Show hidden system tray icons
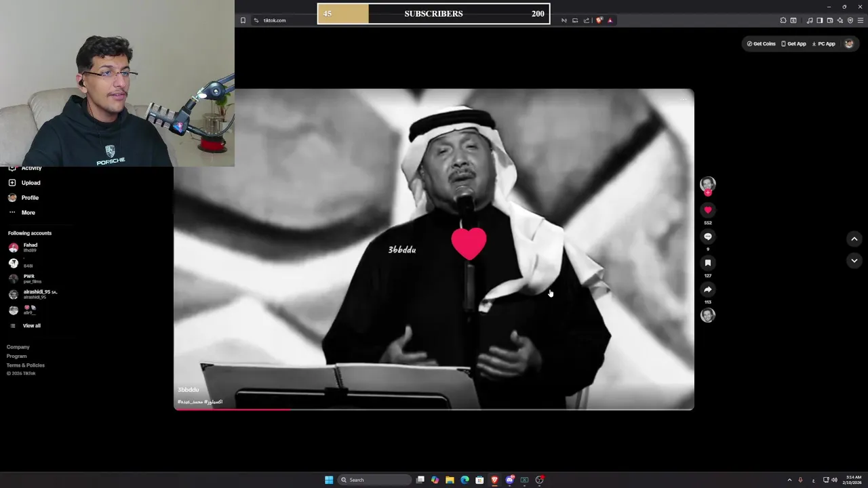The image size is (868, 488). (x=789, y=480)
